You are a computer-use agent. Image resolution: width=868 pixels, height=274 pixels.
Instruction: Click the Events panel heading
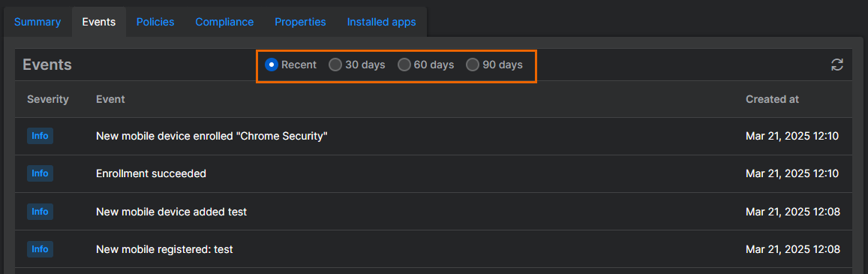[47, 65]
